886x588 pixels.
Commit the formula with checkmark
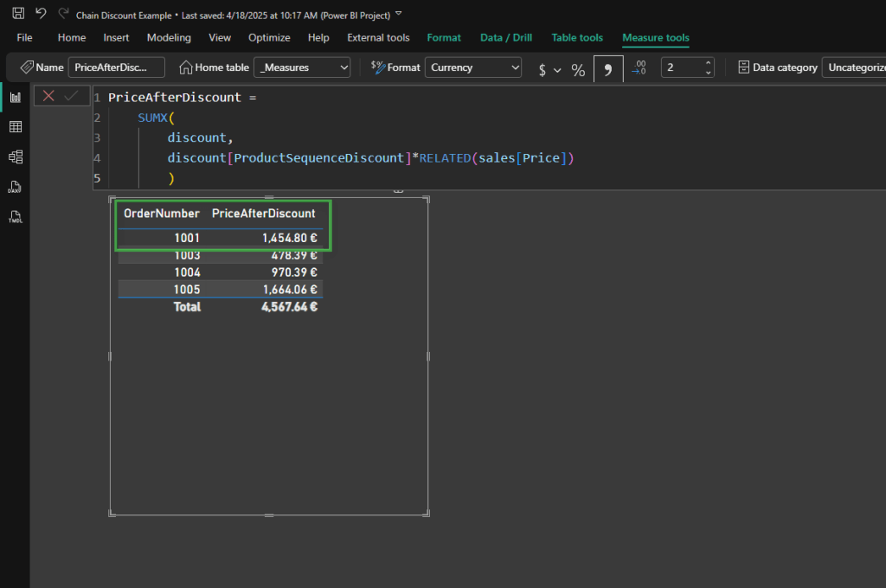point(71,96)
